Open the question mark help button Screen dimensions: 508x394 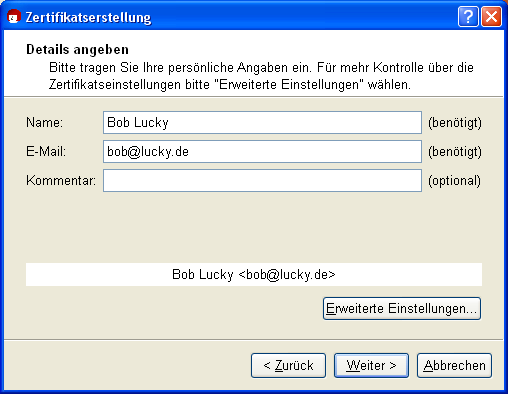pos(468,16)
